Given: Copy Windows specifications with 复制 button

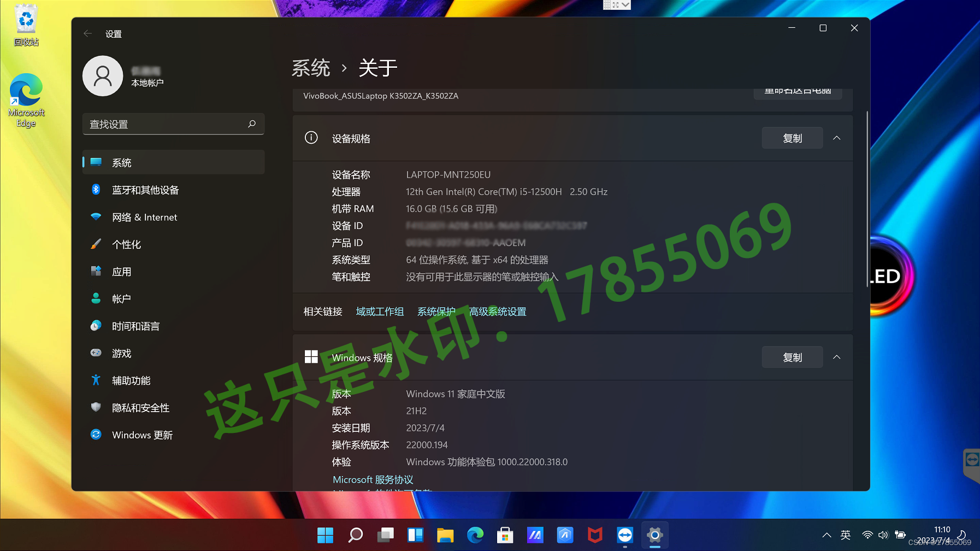Looking at the screenshot, I should pyautogui.click(x=792, y=357).
